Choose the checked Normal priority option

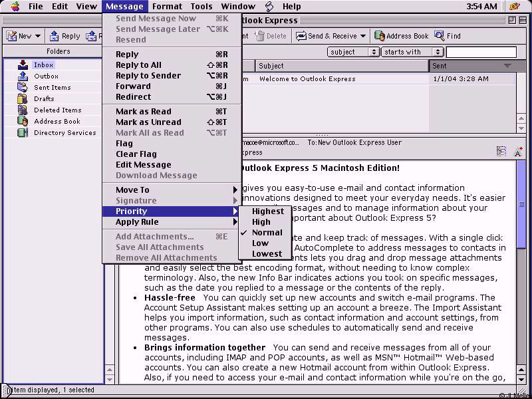267,233
